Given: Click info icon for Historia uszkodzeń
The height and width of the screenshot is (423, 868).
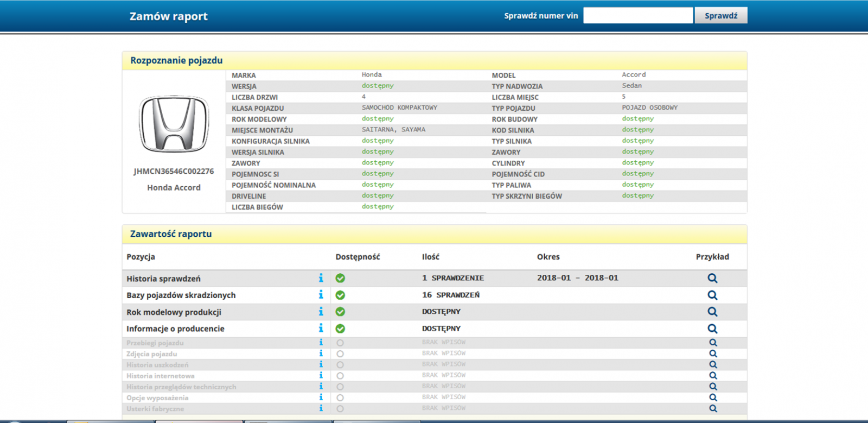Looking at the screenshot, I should pyautogui.click(x=321, y=364).
